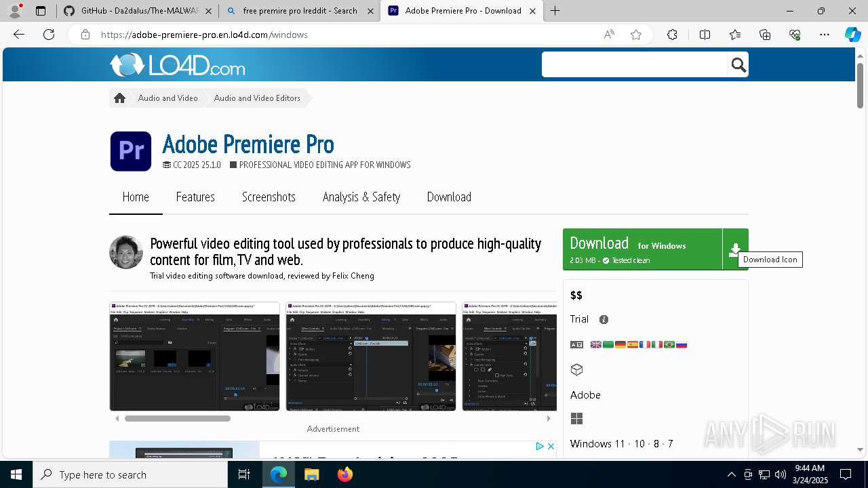This screenshot has width=868, height=488.
Task: Open the Copilot sidebar
Action: tap(852, 35)
